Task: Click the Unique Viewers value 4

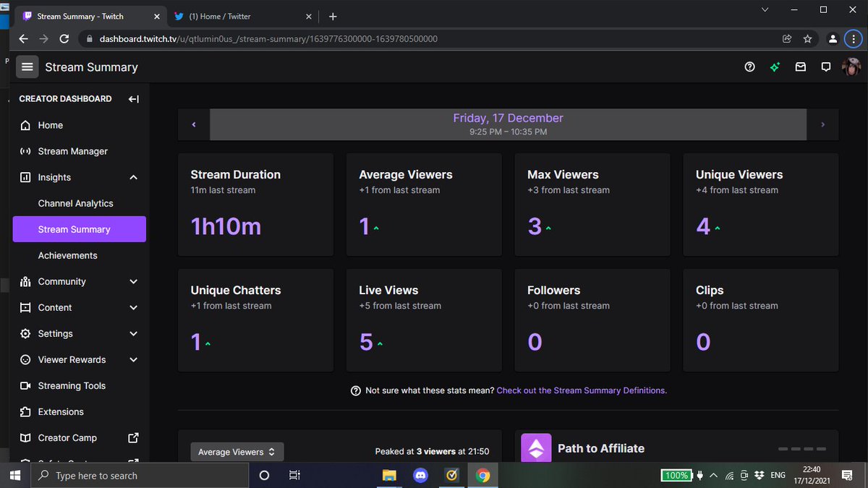Action: [703, 226]
